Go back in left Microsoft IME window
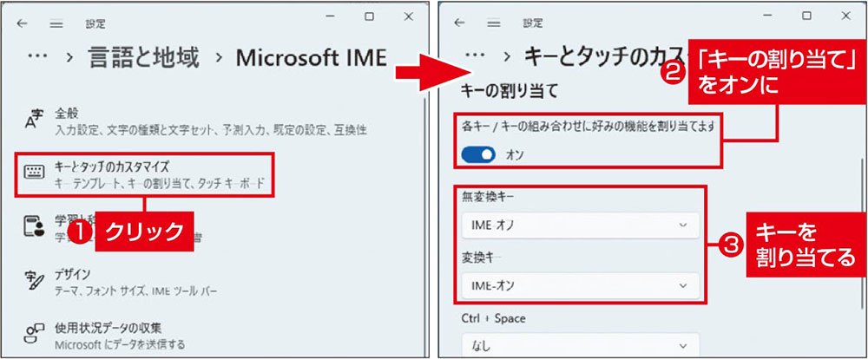This screenshot has height=359, width=868. coord(23,24)
